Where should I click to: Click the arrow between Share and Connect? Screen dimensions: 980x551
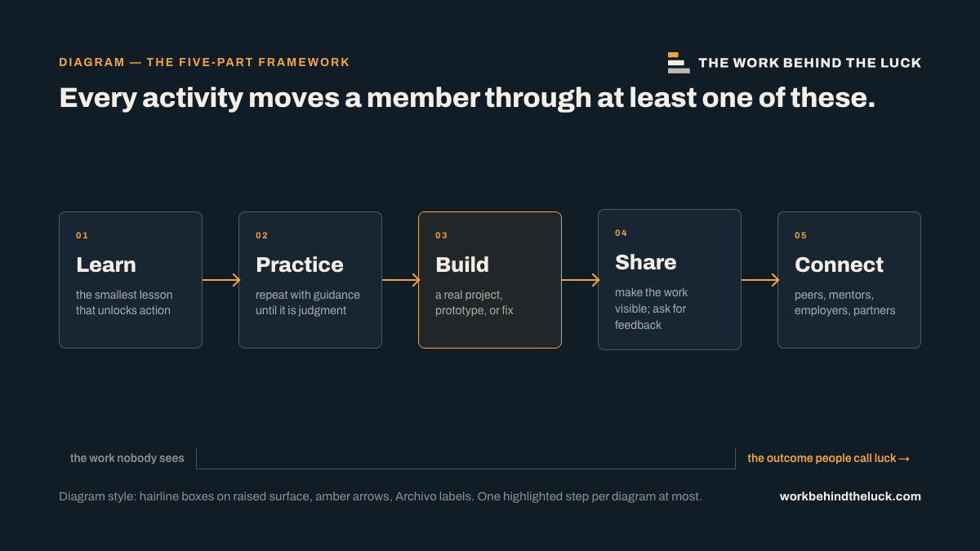759,280
